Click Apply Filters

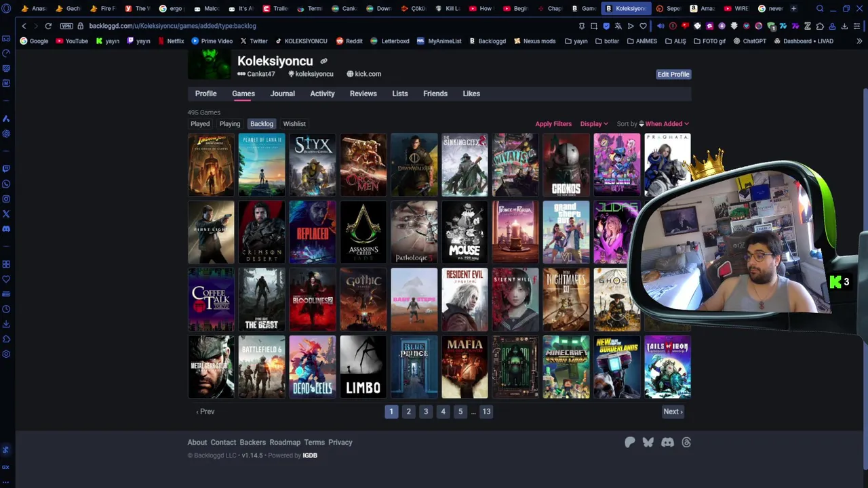coord(553,124)
